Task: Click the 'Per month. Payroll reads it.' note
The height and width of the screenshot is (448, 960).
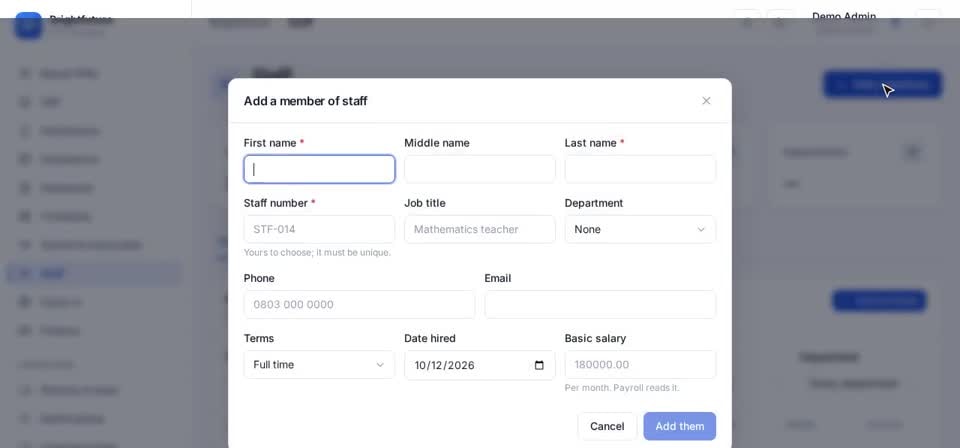Action: [x=622, y=388]
